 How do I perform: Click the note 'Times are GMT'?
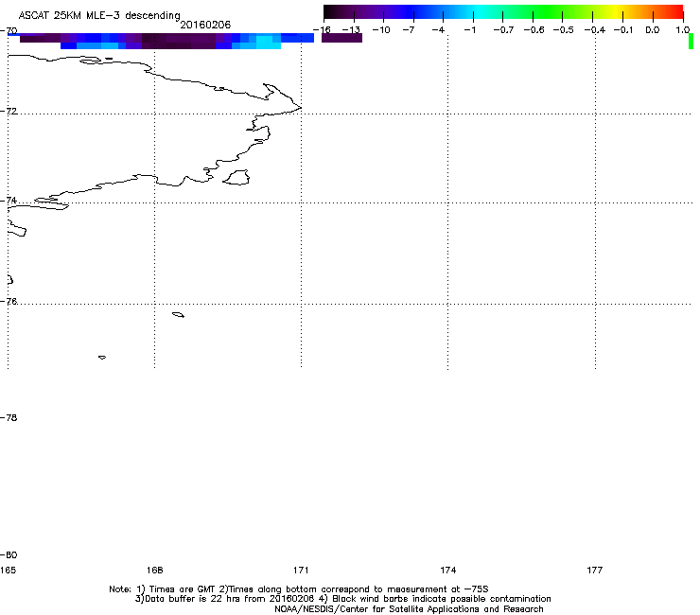(183, 589)
